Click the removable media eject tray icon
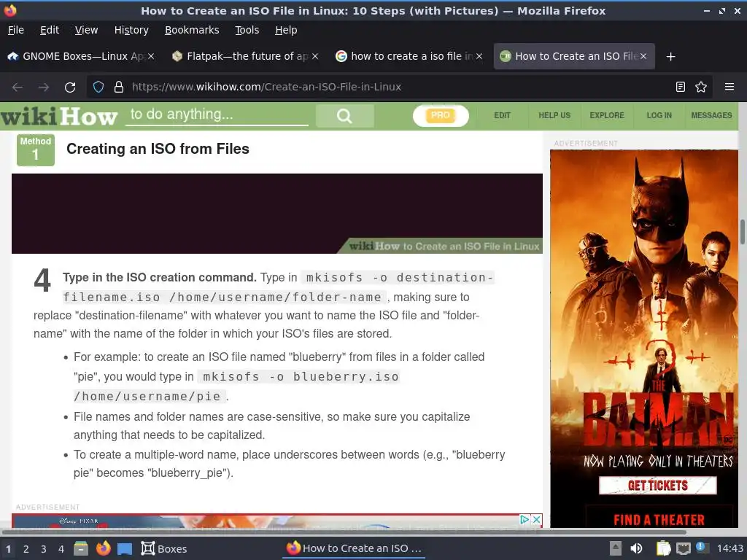Viewport: 747px width, 560px height. [x=616, y=548]
